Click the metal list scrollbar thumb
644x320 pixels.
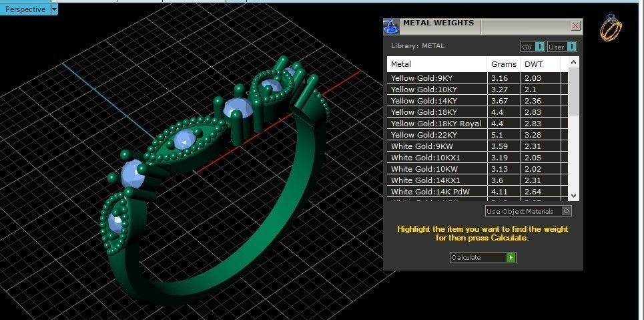(x=574, y=92)
